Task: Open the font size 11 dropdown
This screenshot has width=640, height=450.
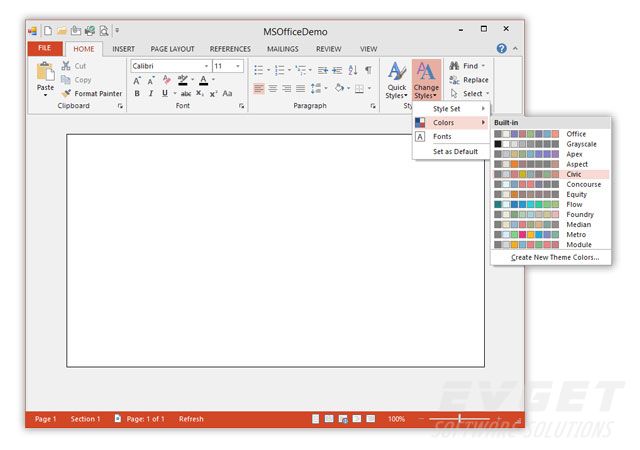Action: click(x=238, y=66)
